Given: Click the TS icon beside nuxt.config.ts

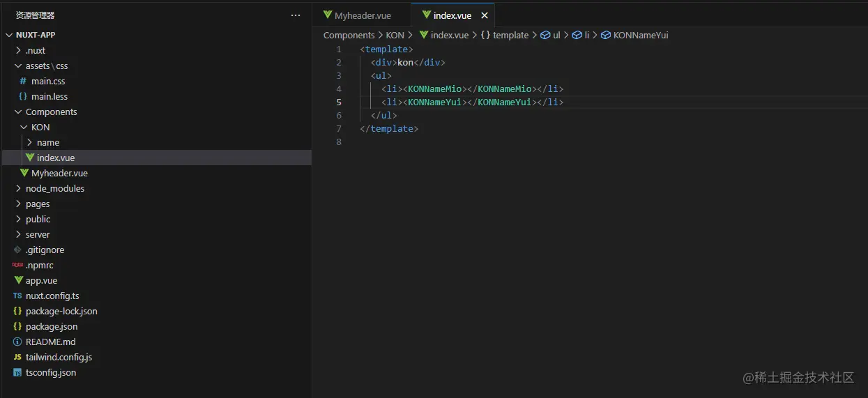Looking at the screenshot, I should [x=17, y=296].
